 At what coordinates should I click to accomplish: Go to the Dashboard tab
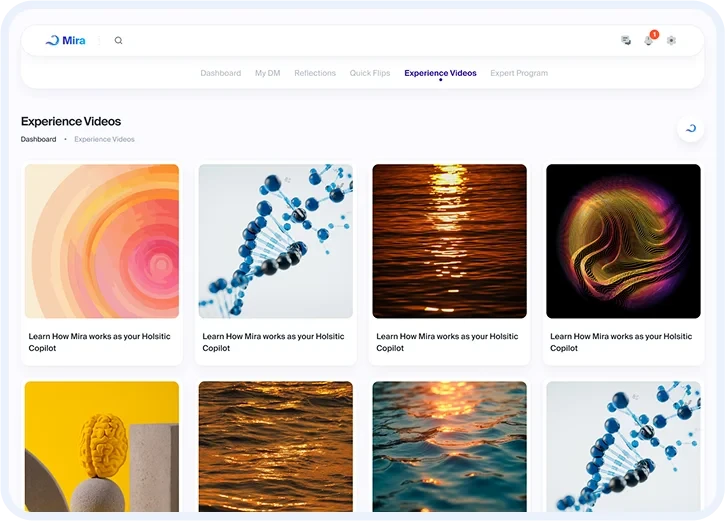(221, 73)
